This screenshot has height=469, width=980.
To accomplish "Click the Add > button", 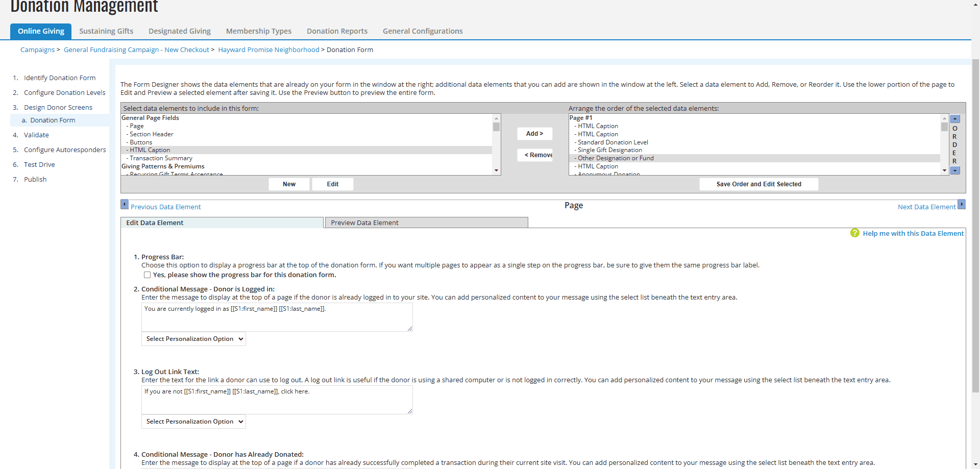I will pos(534,134).
